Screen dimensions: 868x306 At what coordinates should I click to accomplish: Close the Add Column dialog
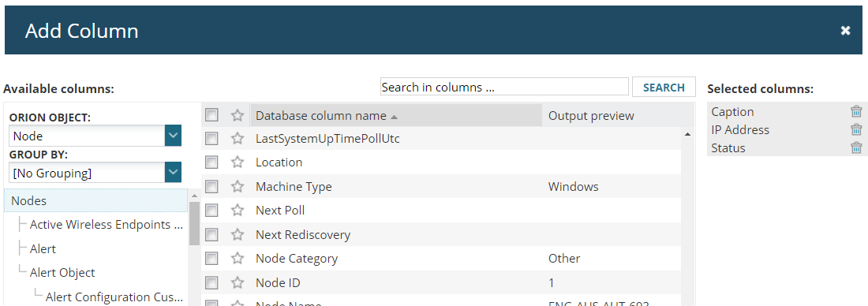(845, 31)
